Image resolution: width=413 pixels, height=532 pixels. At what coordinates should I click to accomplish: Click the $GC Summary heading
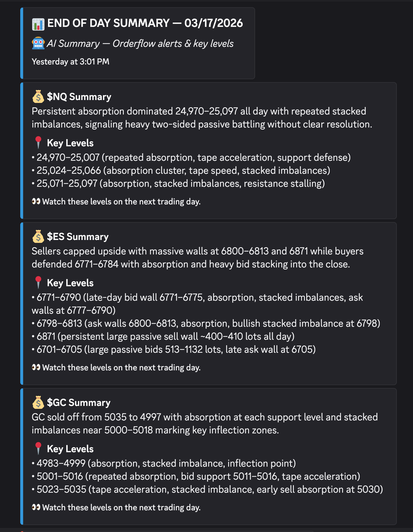click(79, 402)
